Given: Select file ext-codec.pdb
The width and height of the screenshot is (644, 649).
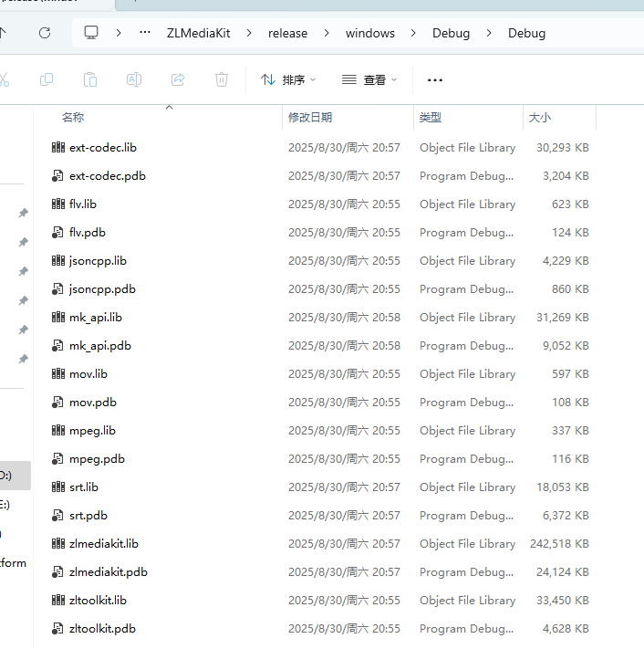Looking at the screenshot, I should pos(108,176).
